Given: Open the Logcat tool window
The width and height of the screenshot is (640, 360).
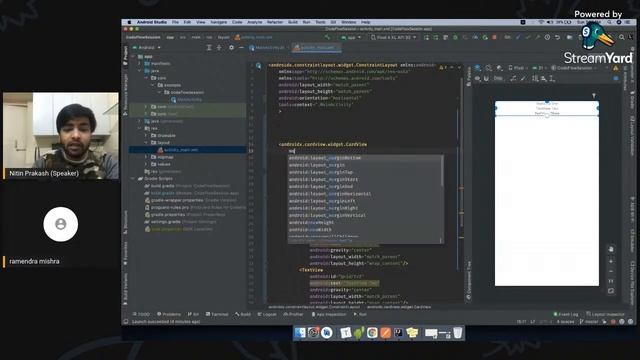Looking at the screenshot, I should coord(267,314).
